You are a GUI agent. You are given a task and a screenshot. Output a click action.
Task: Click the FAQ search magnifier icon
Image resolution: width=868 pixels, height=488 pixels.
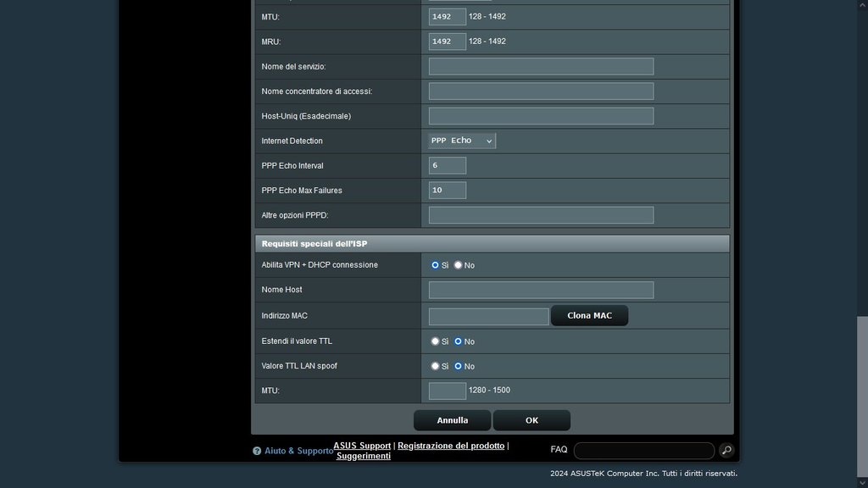(x=726, y=451)
